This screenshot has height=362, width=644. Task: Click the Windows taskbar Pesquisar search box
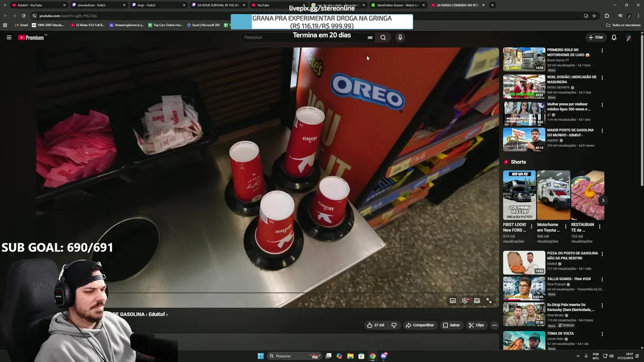click(x=295, y=356)
